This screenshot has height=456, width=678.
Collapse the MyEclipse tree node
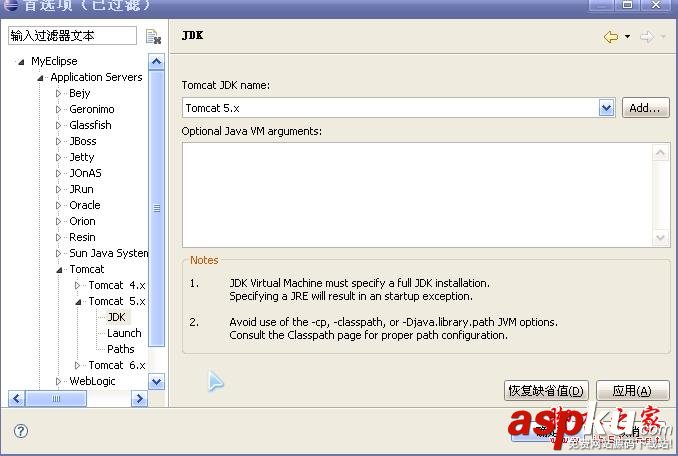click(x=20, y=62)
